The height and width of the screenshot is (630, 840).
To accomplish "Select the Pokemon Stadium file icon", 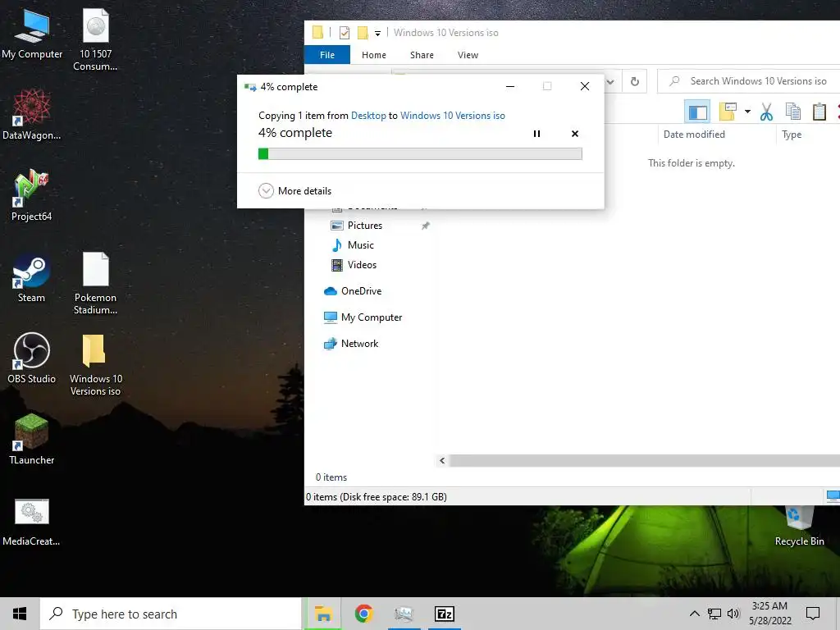I will (95, 283).
